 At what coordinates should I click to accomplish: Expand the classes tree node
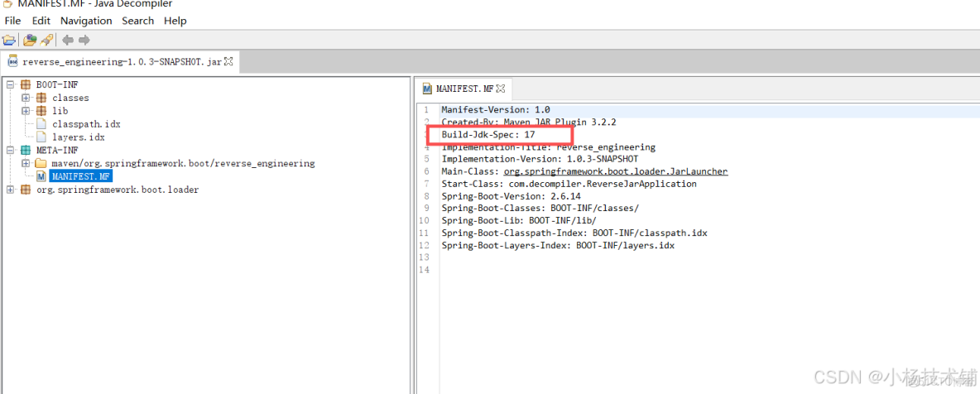(x=26, y=98)
